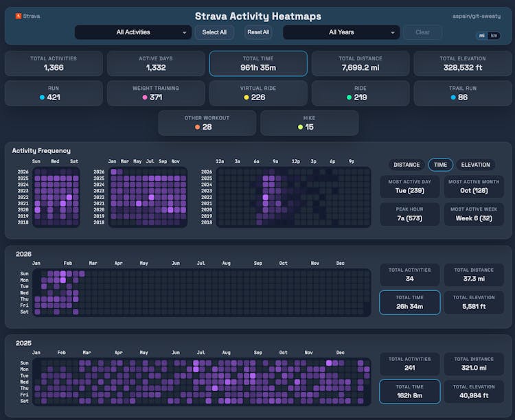This screenshot has width=515, height=420.
Task: Click the blue Run activity dot
Action: coord(43,97)
